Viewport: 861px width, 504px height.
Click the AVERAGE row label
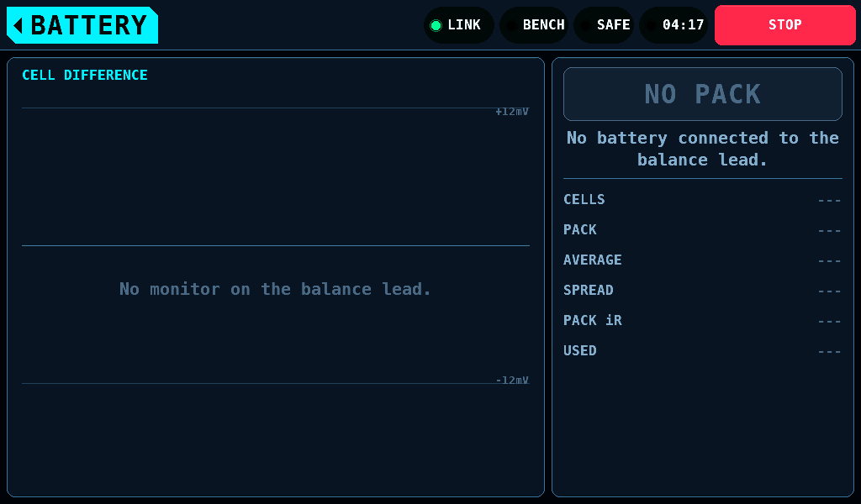tap(593, 260)
